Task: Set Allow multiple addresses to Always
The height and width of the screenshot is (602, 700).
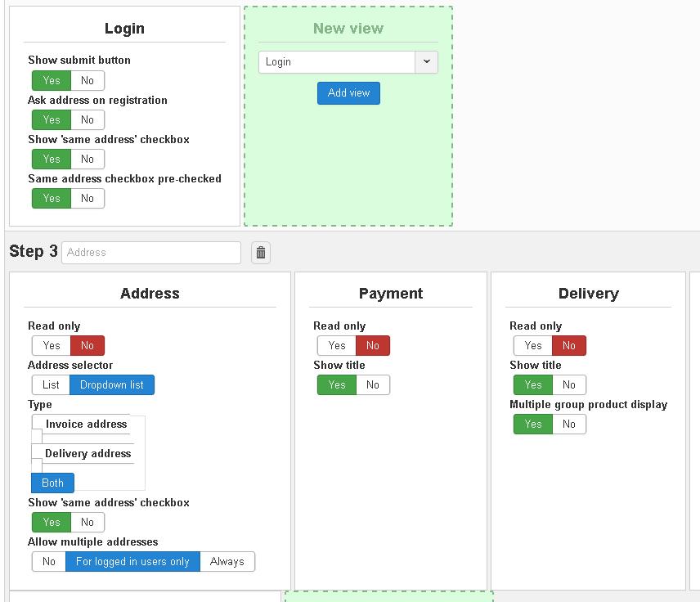Action: pos(227,561)
